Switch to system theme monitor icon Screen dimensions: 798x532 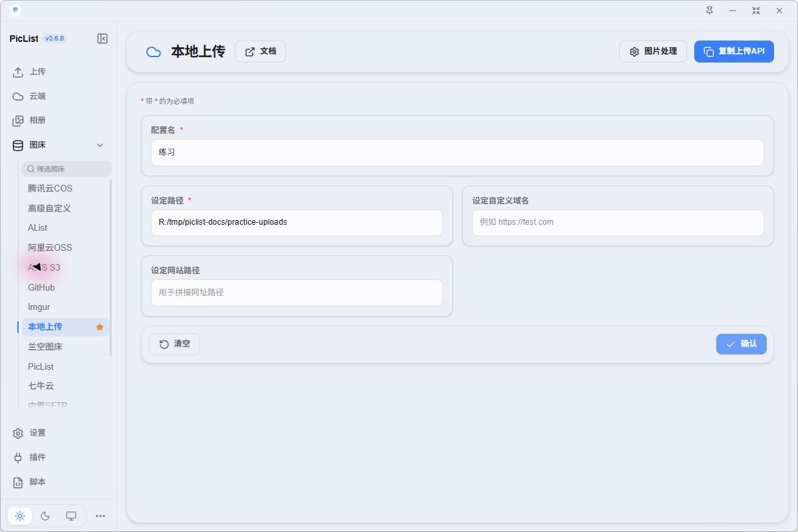tap(71, 516)
